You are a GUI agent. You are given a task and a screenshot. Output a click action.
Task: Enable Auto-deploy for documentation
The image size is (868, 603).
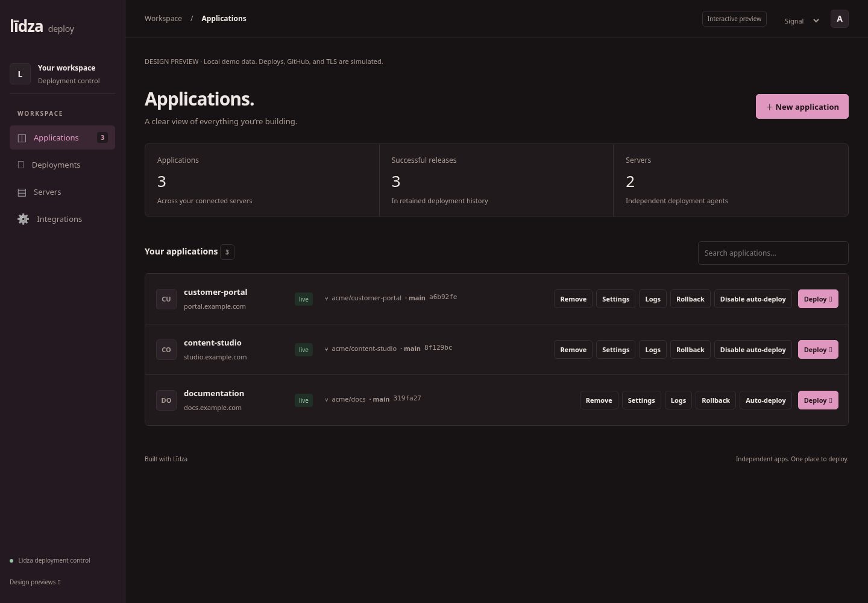tap(766, 400)
